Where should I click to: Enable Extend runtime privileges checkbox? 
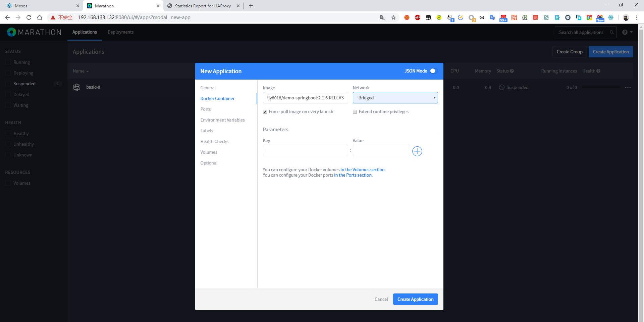click(355, 112)
